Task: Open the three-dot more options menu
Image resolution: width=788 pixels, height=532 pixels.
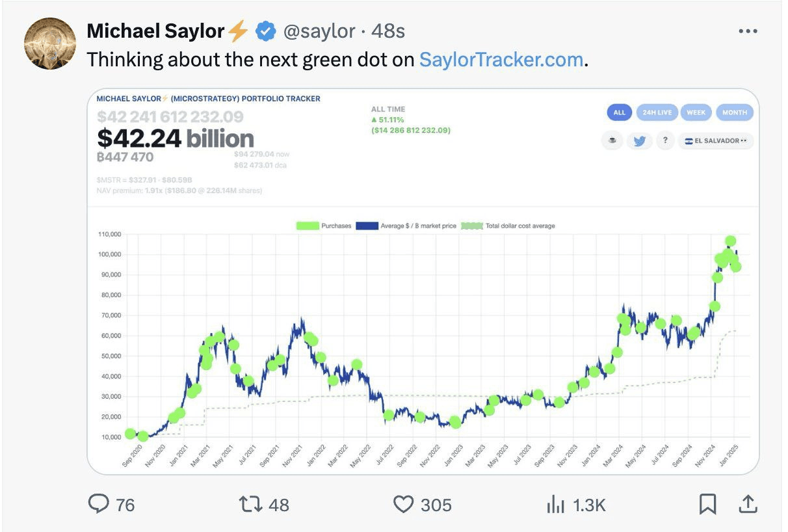Action: coord(748,31)
